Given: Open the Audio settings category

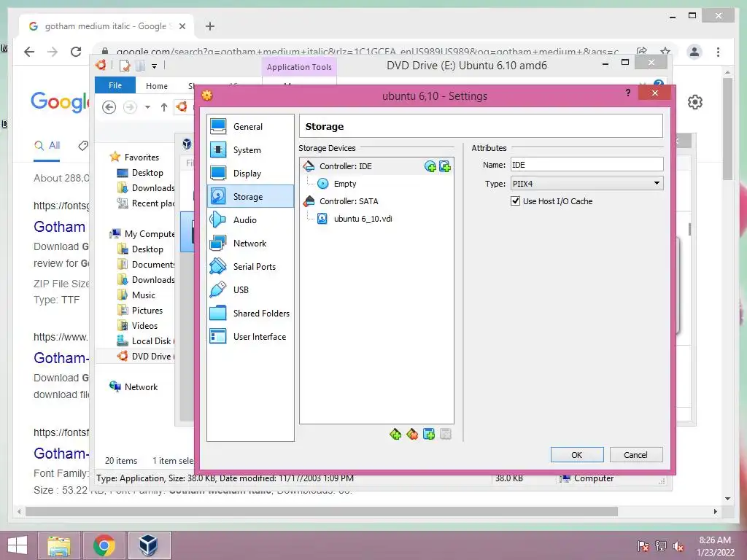Looking at the screenshot, I should point(250,220).
